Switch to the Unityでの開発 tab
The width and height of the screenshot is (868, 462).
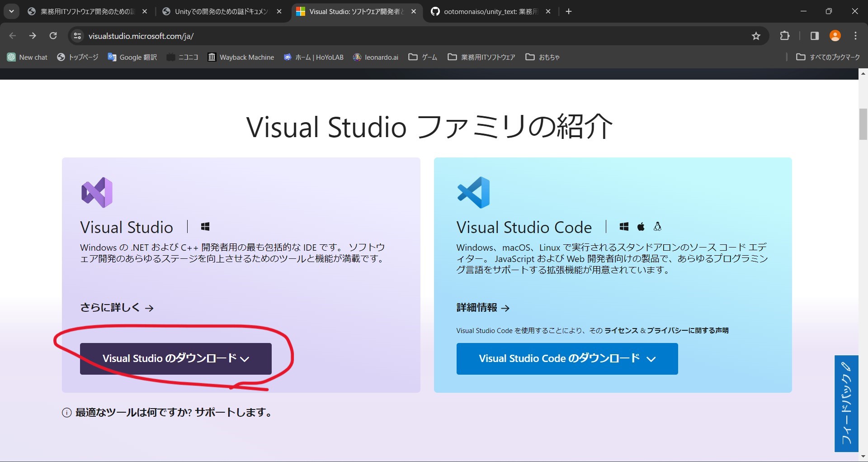click(x=221, y=12)
